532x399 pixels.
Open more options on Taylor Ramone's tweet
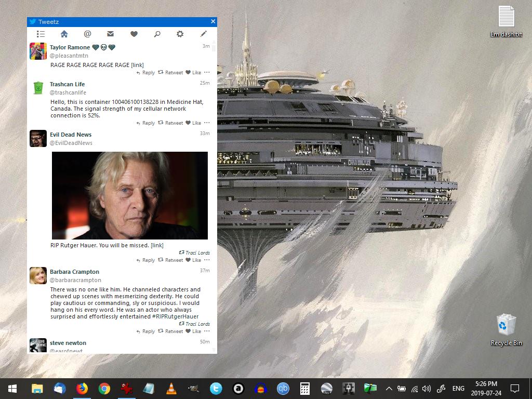tap(207, 72)
